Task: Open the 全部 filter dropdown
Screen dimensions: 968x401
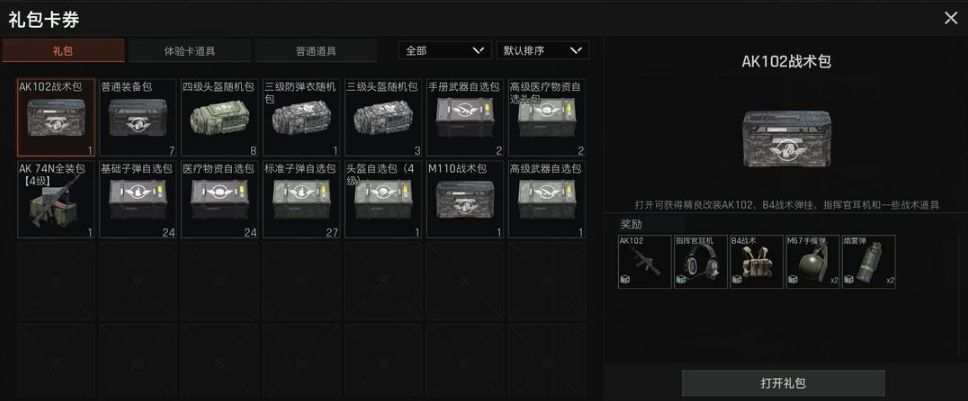Action: [x=444, y=51]
